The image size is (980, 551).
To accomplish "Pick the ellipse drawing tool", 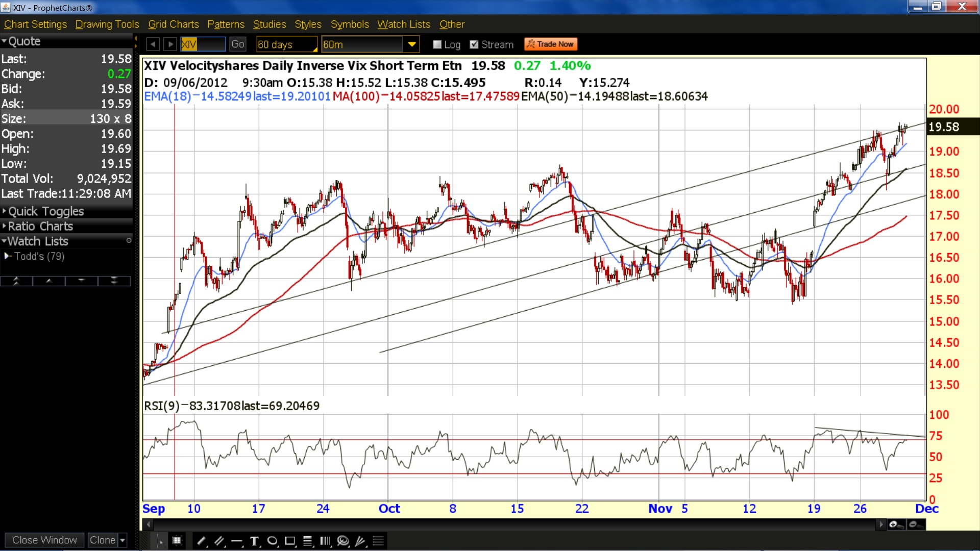I will click(273, 541).
